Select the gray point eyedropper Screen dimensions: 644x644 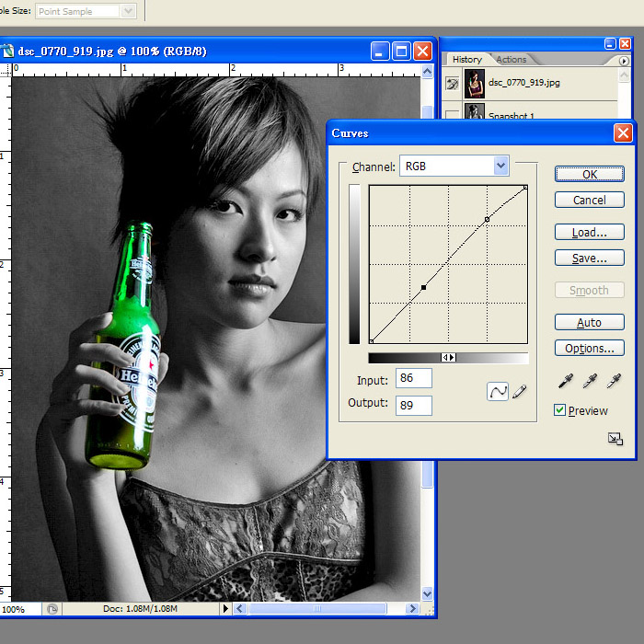pos(588,380)
